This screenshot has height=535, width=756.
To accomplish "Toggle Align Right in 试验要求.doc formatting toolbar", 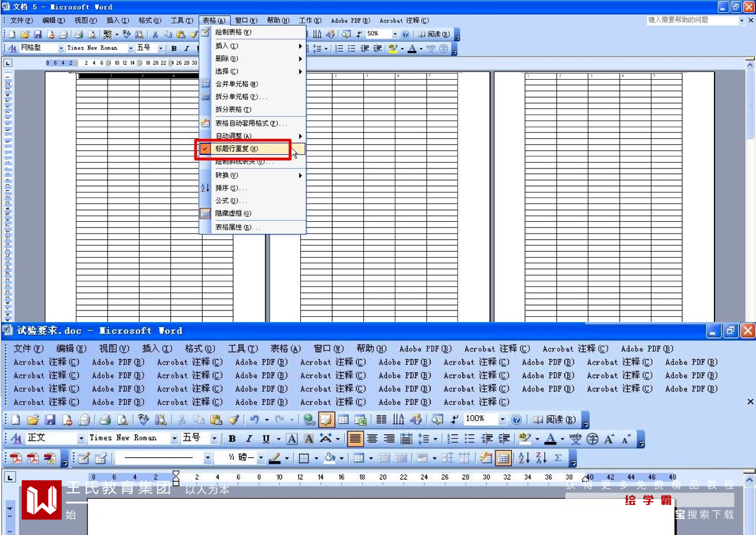I will point(389,439).
